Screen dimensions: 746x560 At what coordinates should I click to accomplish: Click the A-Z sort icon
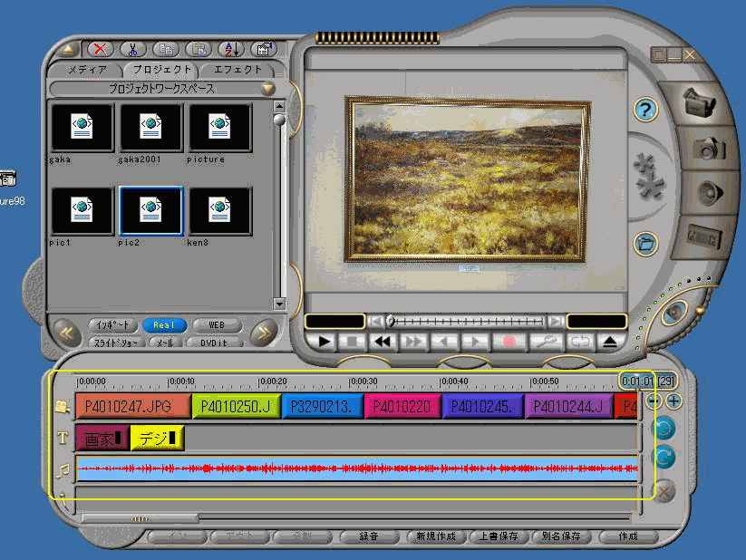pyautogui.click(x=230, y=50)
